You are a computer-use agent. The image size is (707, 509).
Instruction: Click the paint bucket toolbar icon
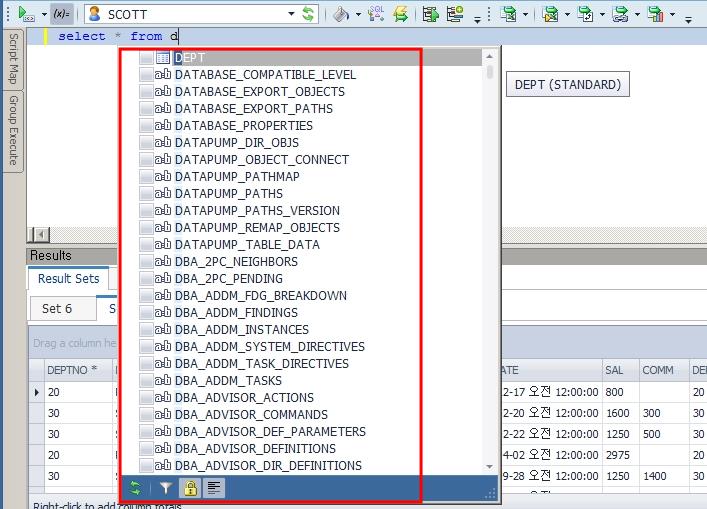(339, 14)
